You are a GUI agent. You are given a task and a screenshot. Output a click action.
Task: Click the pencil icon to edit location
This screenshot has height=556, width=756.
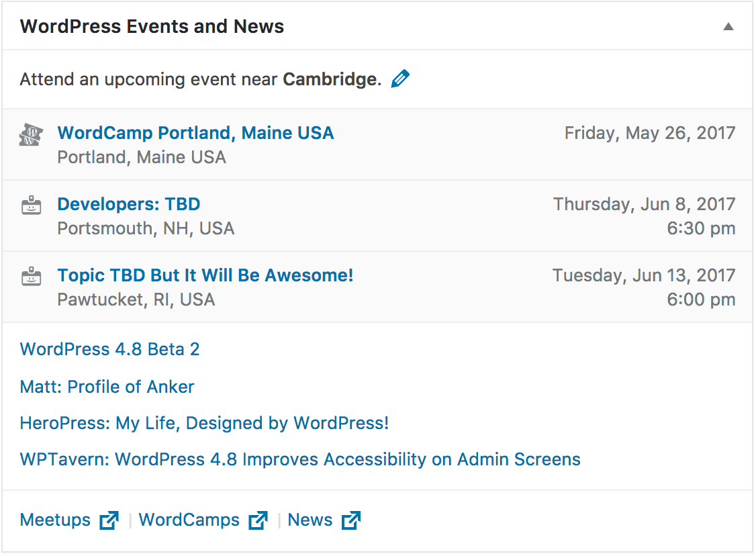[400, 79]
